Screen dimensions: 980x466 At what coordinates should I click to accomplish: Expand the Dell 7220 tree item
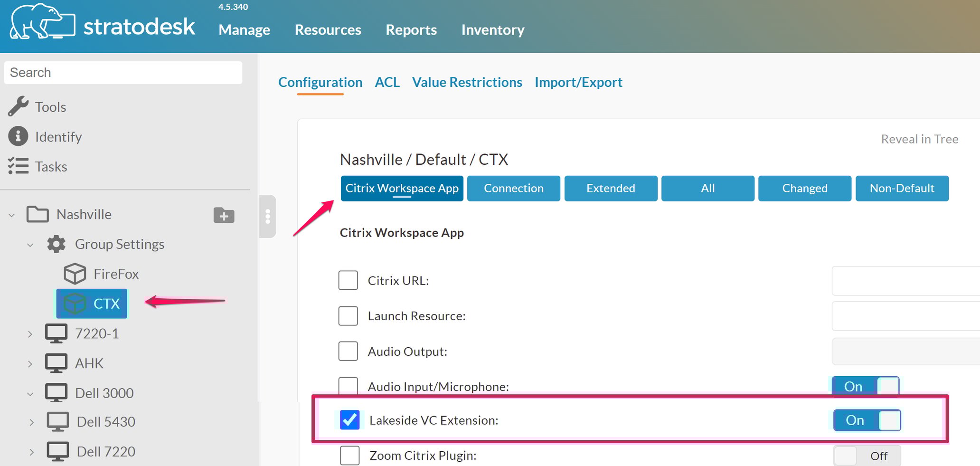pyautogui.click(x=32, y=451)
